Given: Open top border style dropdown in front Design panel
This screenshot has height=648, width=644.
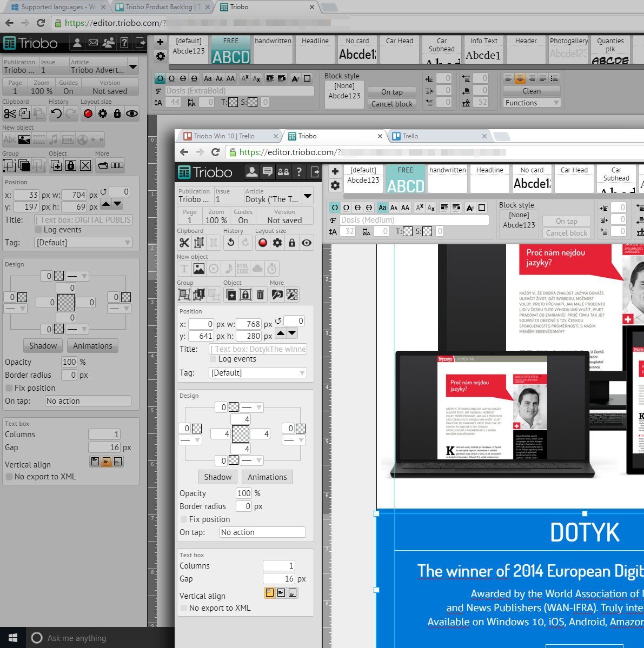Looking at the screenshot, I should [252, 407].
